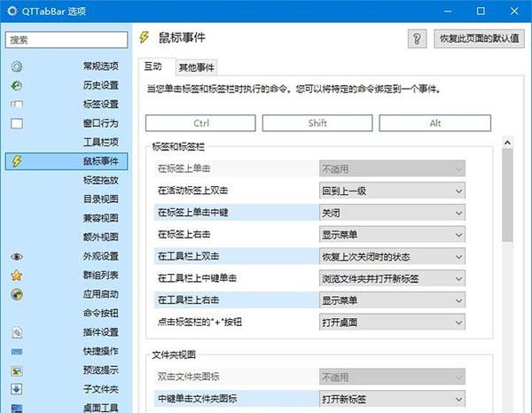Open the 在活动标签上双击 dropdown
The height and width of the screenshot is (413, 532).
392,191
